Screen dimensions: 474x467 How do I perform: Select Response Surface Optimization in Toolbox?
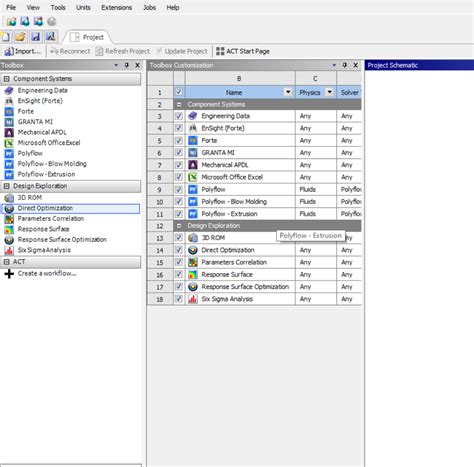click(x=62, y=240)
